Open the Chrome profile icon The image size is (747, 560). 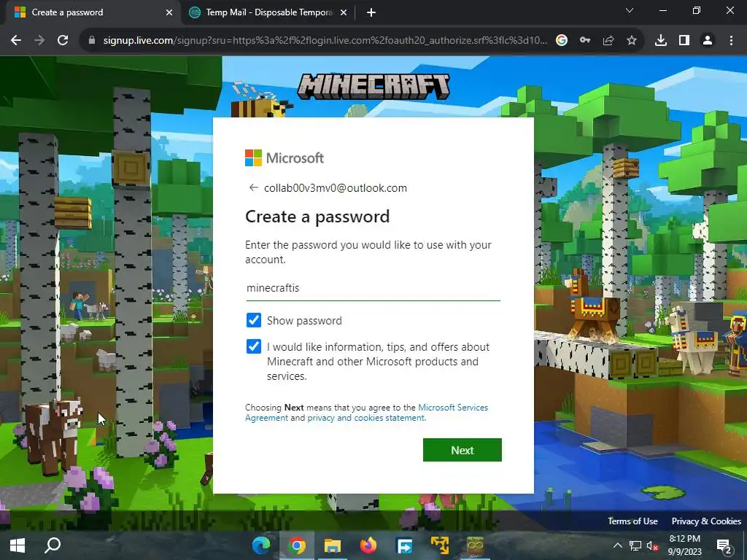tap(708, 41)
